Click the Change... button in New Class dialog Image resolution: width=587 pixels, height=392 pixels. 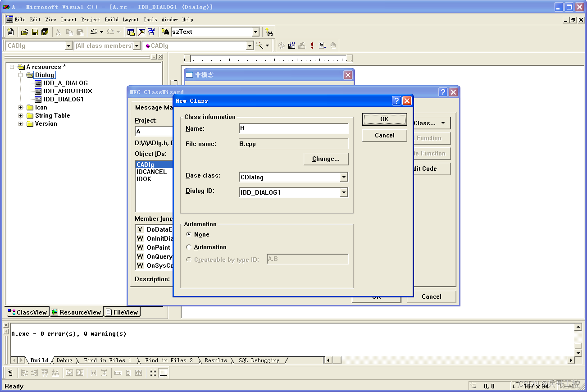(x=326, y=159)
